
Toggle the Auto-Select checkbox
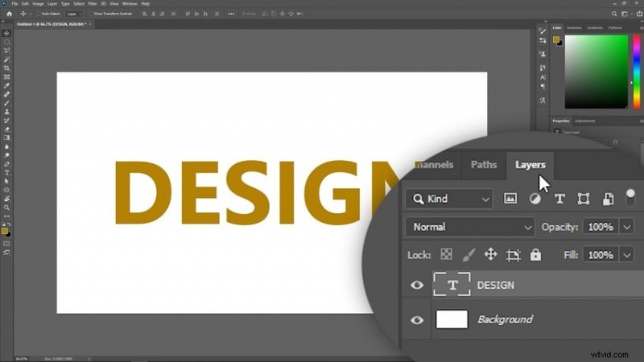click(39, 14)
